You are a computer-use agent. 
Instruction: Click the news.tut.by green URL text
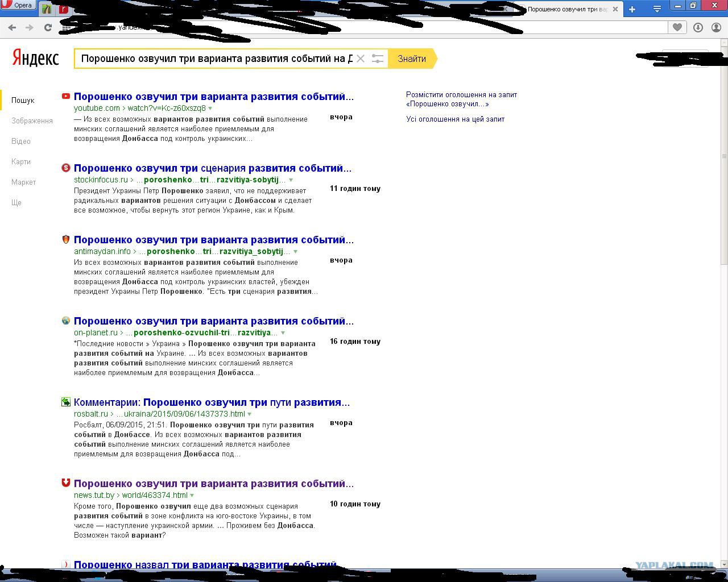pos(131,495)
